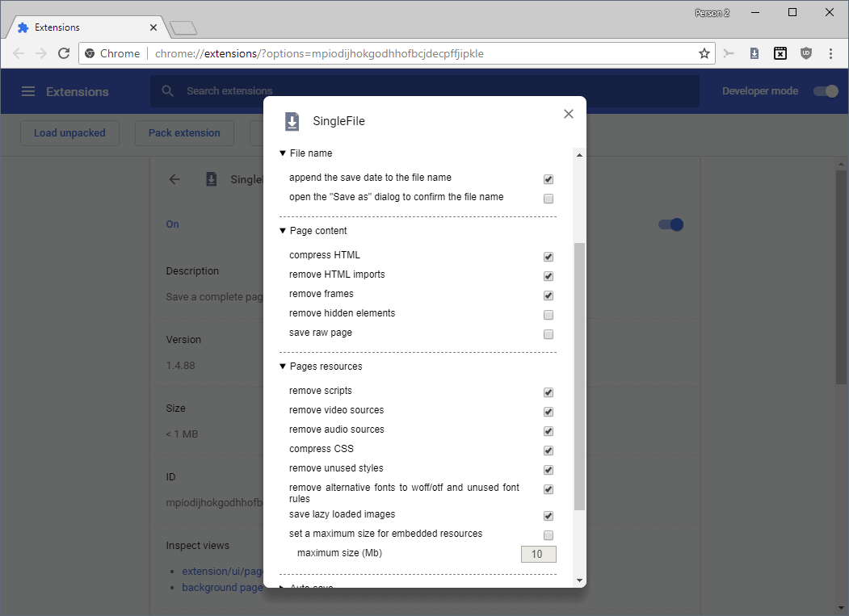Click the uBlock Origin shield icon
849x616 pixels.
tap(806, 53)
